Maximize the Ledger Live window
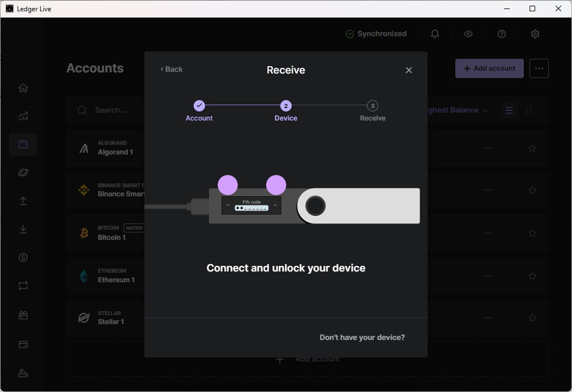 (x=532, y=8)
